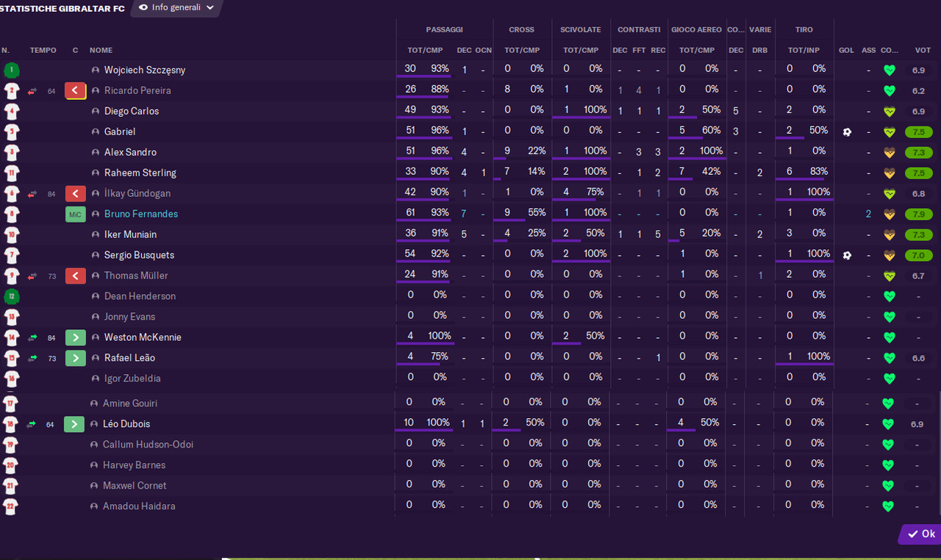941x560 pixels.
Task: Click Weston McKennie's substitution swap arrows icon
Action: 32,338
